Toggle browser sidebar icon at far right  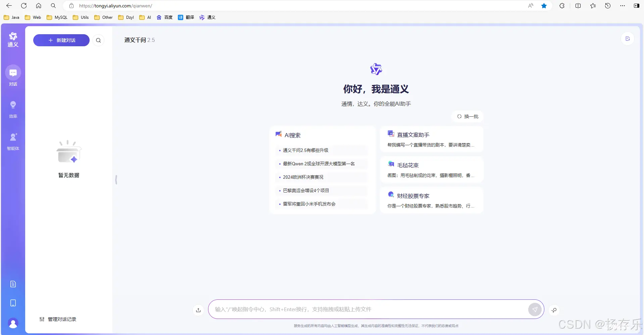tap(636, 6)
